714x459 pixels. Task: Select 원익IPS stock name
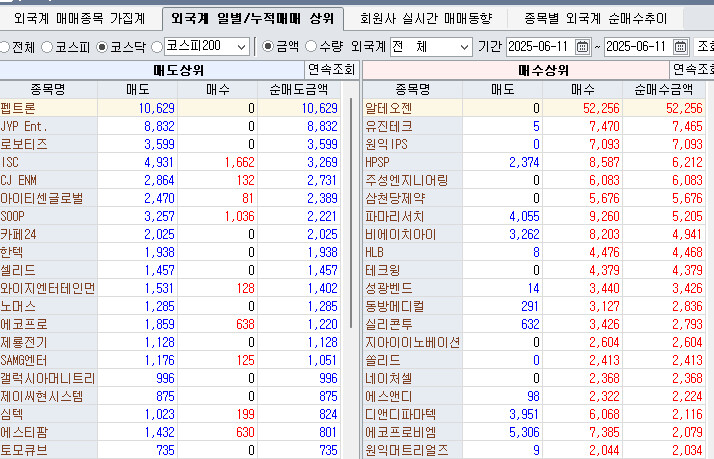[386, 144]
